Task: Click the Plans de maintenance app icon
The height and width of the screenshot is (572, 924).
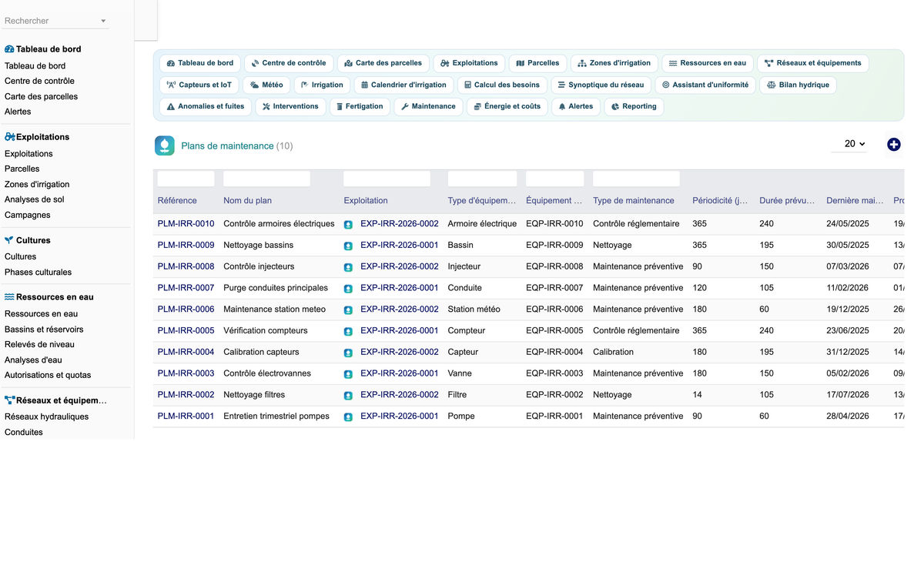Action: pyautogui.click(x=165, y=146)
